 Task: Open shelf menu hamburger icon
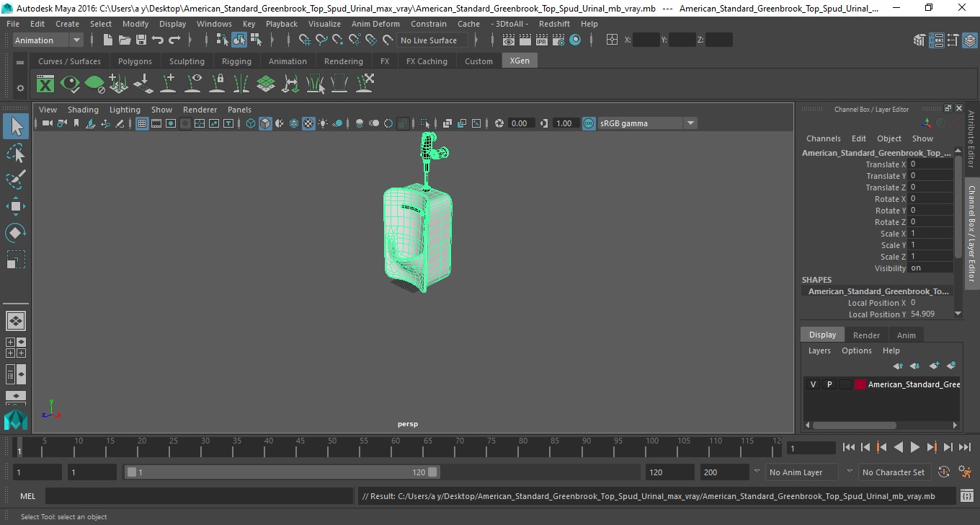pyautogui.click(x=20, y=63)
